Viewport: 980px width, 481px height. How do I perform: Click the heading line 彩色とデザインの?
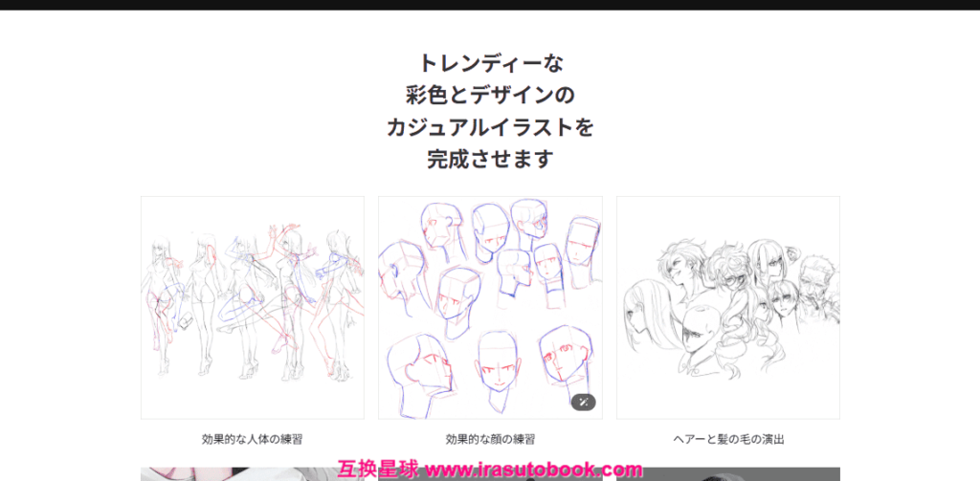click(x=490, y=95)
